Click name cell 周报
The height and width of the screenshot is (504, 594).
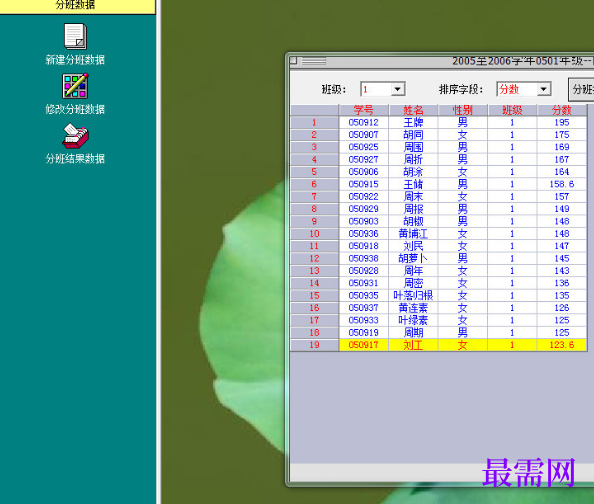413,209
